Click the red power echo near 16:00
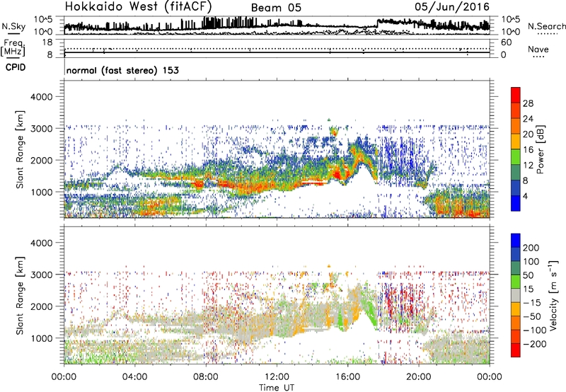Screen dimensions: 566x392 click(x=340, y=174)
